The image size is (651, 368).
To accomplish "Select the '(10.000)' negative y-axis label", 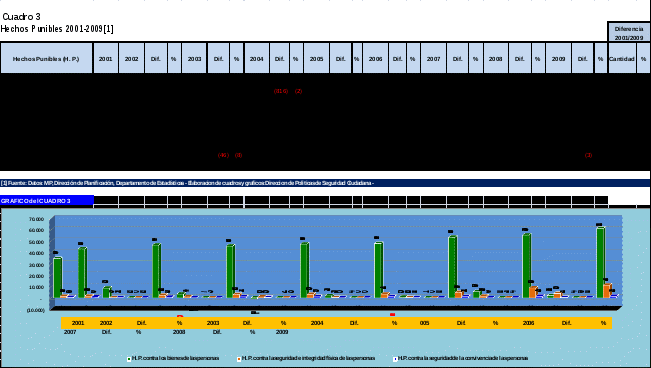I will point(36,310).
